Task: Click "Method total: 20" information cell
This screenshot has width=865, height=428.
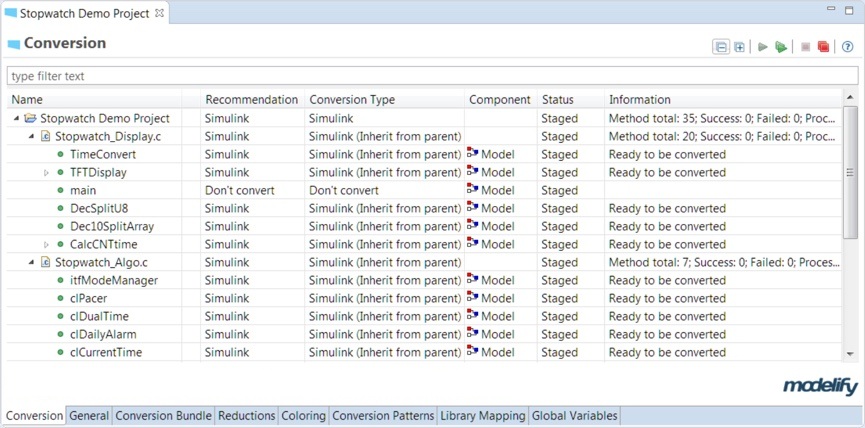Action: 724,137
